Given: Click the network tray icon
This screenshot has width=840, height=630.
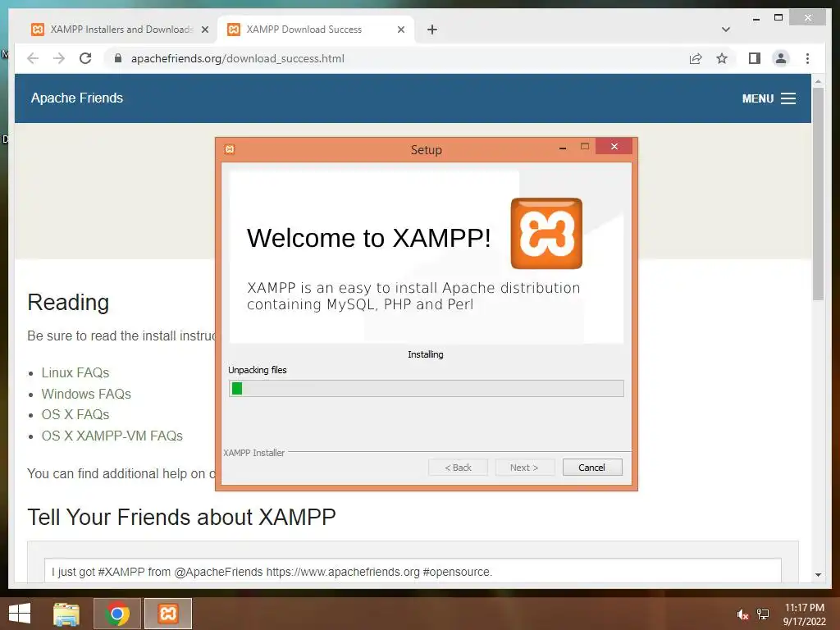Looking at the screenshot, I should click(763, 614).
